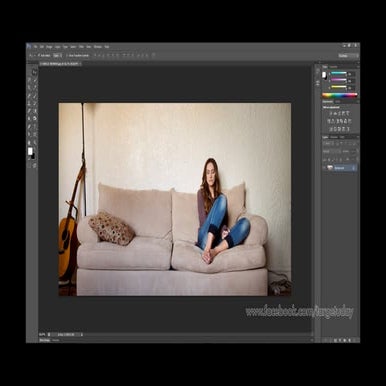Open the Mini Bridge tab at bottom
The width and height of the screenshot is (386, 386).
(x=44, y=340)
